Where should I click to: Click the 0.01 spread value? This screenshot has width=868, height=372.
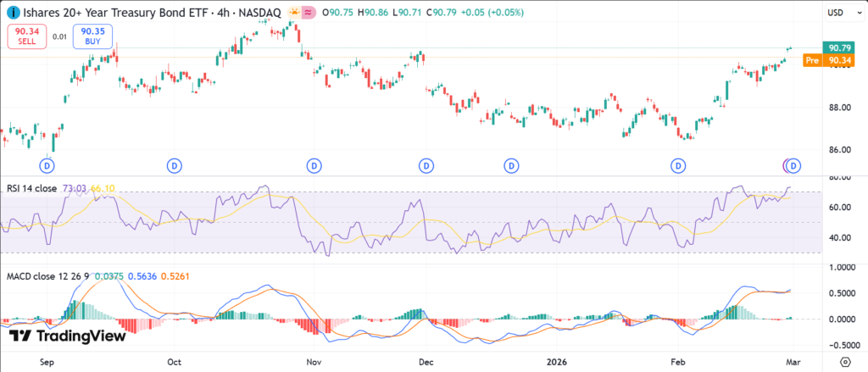pyautogui.click(x=59, y=37)
